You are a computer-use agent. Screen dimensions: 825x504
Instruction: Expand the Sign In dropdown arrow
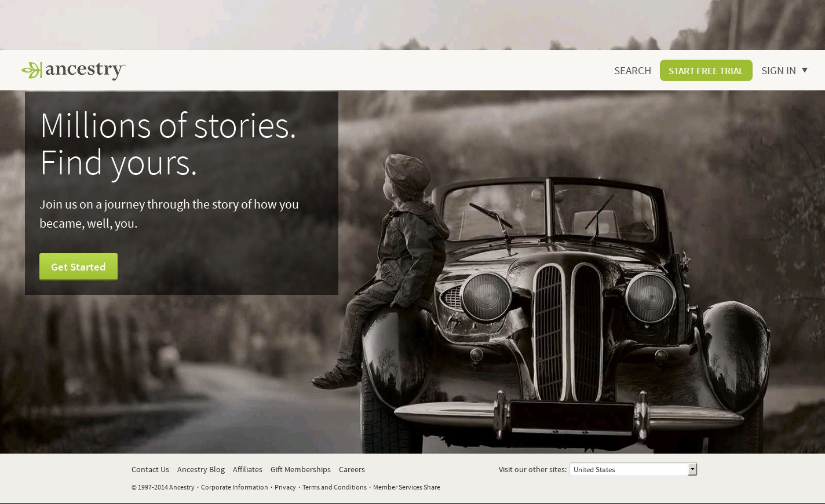click(804, 70)
